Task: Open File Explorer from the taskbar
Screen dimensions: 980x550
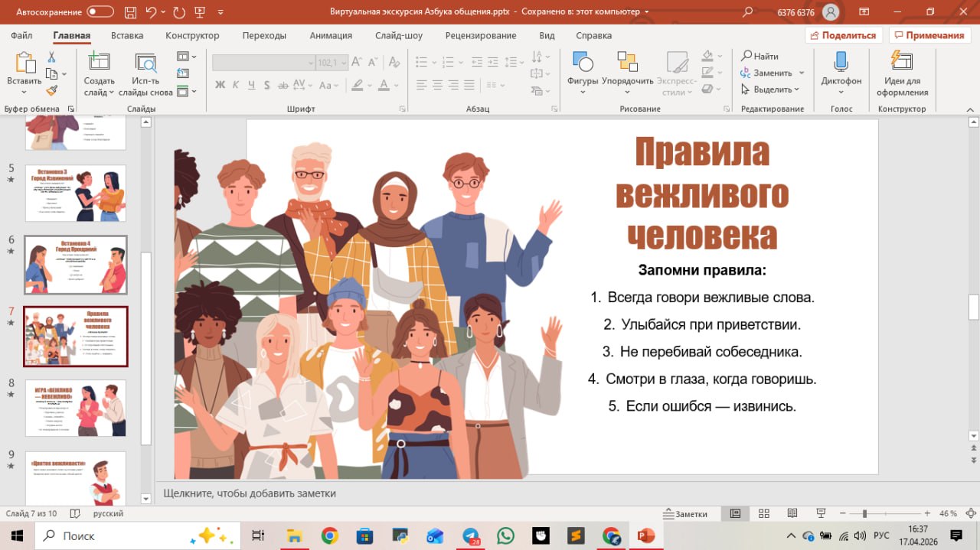Action: click(294, 535)
